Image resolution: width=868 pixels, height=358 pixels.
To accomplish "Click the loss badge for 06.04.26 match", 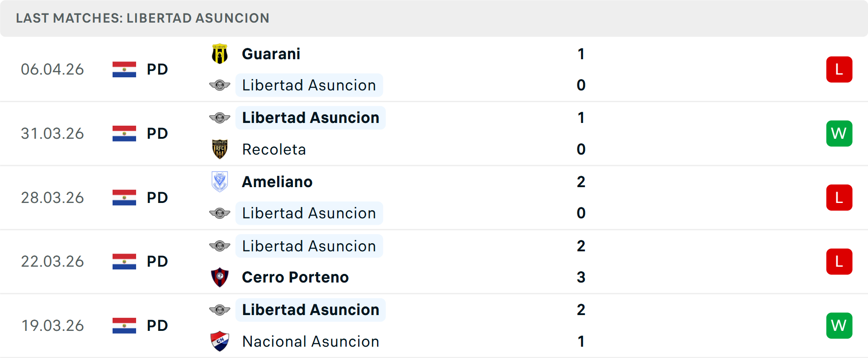I will pos(839,70).
